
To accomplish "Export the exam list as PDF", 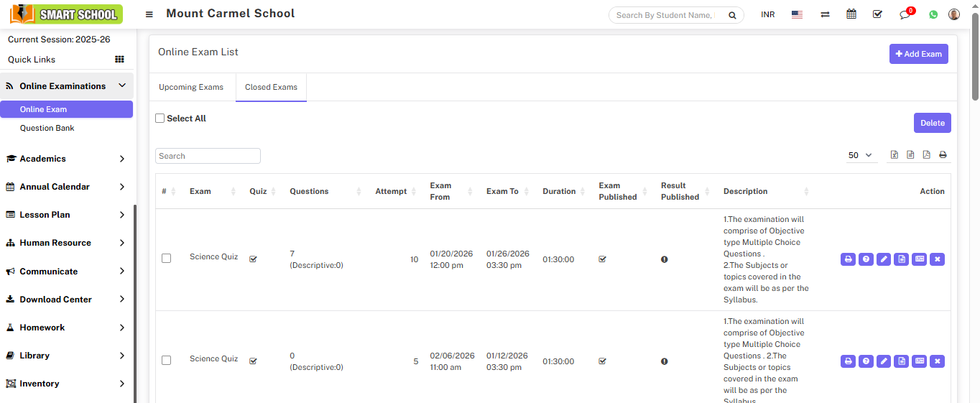I will [926, 155].
